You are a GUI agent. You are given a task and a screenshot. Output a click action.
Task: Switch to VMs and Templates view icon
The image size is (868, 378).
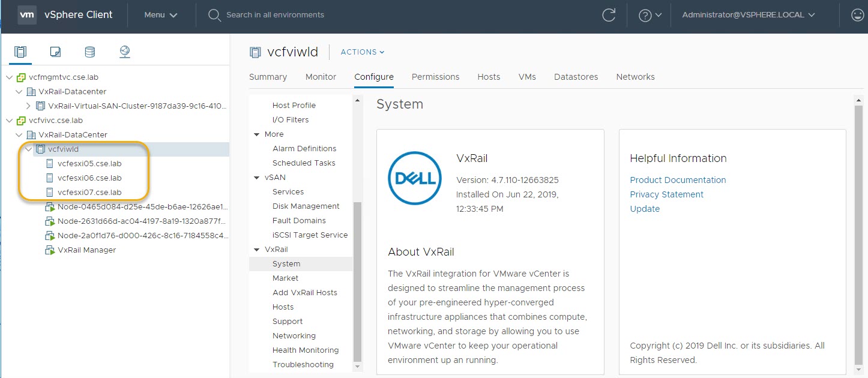(x=55, y=52)
